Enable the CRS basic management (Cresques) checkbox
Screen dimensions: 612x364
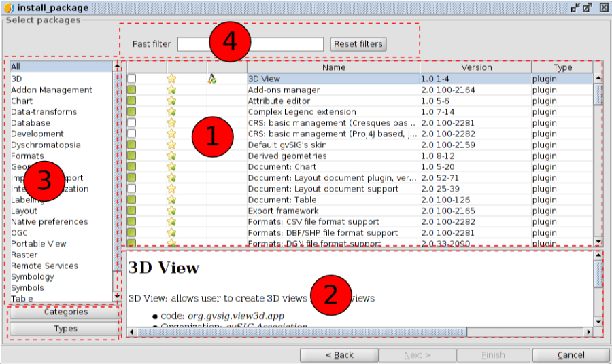click(132, 123)
